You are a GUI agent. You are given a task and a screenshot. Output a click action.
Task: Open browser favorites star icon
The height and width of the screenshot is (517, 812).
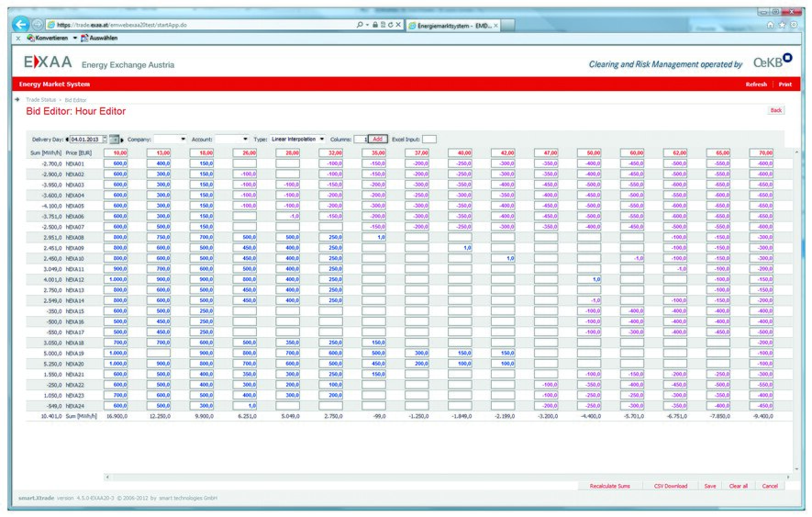pyautogui.click(x=782, y=25)
